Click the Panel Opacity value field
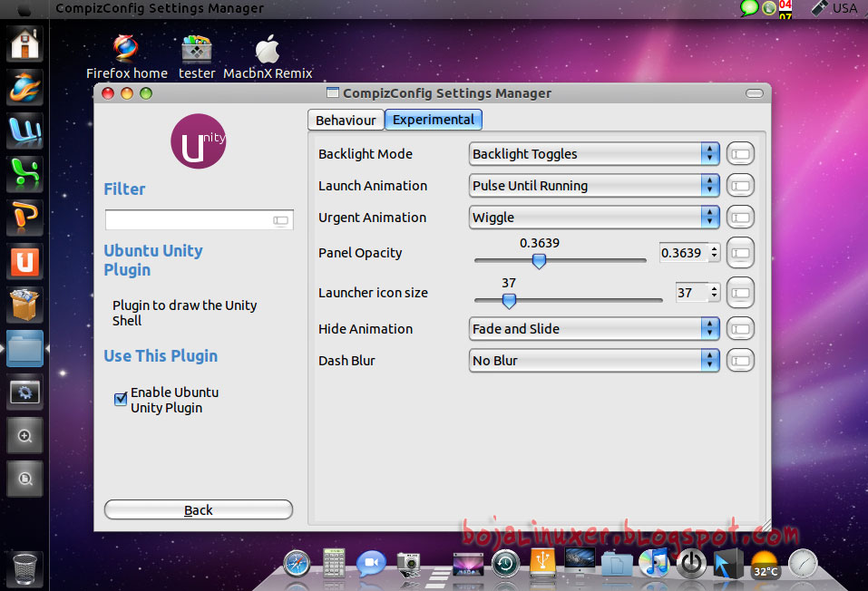The width and height of the screenshot is (868, 591). 684,253
